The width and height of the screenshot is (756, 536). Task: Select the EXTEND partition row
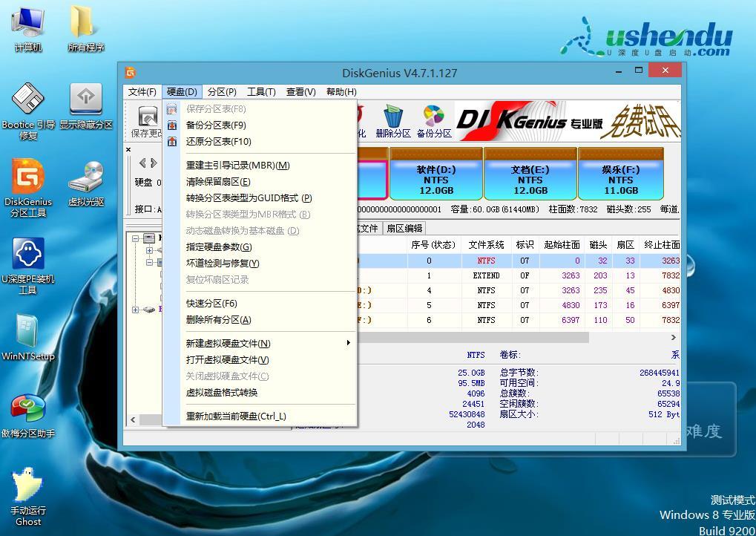(519, 275)
